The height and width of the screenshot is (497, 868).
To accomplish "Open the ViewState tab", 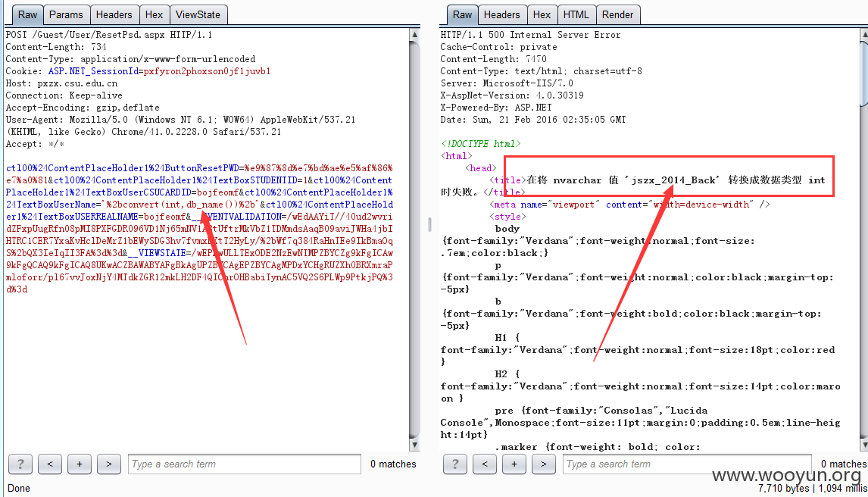I will 198,15.
